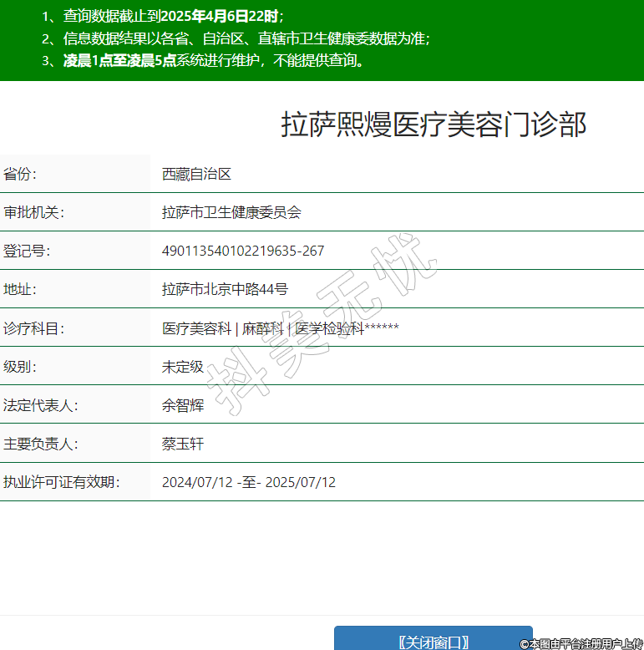Click the 法定代表人 label

[40, 405]
